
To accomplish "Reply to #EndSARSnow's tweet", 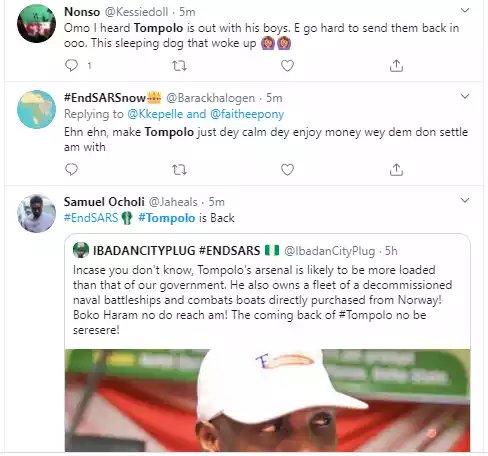I will (71, 169).
